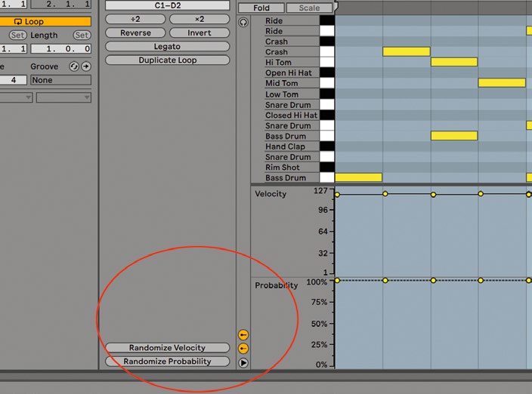
Task: Click the 127 velocity scale value
Action: [320, 191]
